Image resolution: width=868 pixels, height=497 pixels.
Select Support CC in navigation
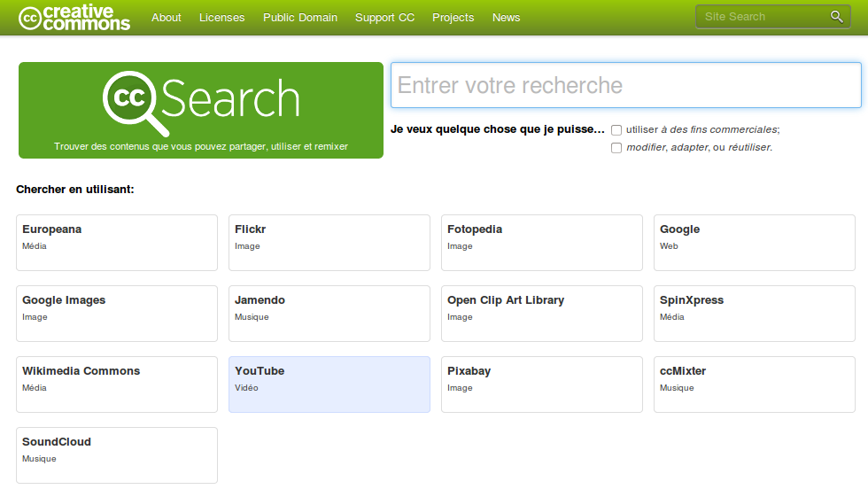(384, 18)
